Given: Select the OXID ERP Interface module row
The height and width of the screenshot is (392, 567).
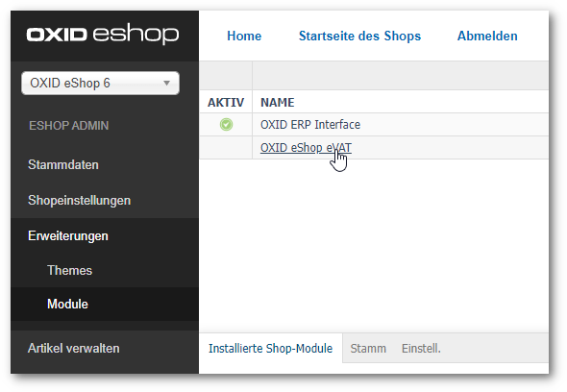Looking at the screenshot, I should (x=374, y=125).
